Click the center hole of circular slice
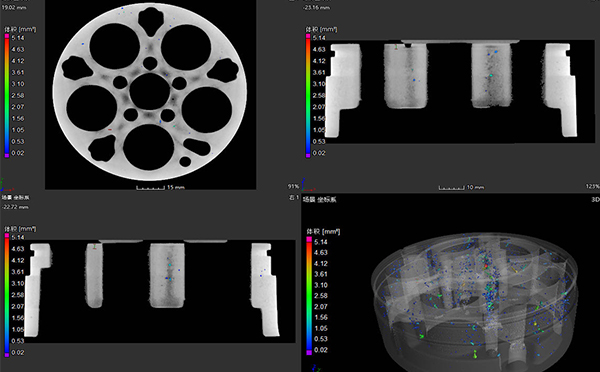The image size is (600, 372). (150, 91)
